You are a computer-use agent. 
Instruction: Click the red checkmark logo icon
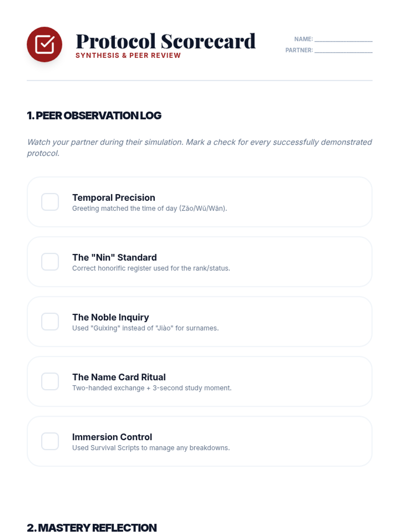click(x=44, y=44)
